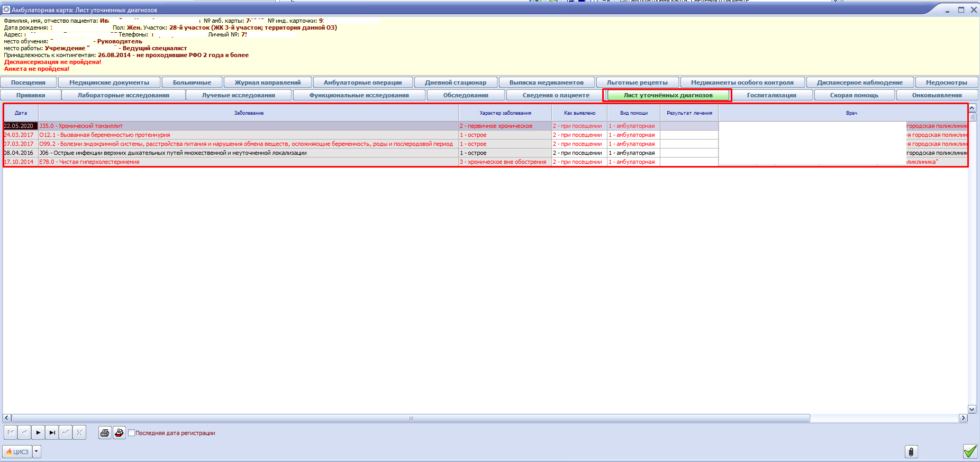Click the next record arrow button

[x=38, y=433]
